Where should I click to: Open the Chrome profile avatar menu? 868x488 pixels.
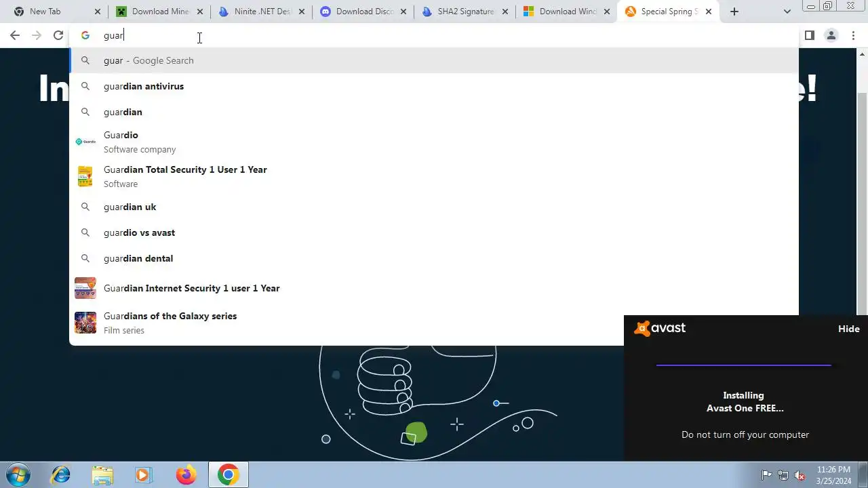click(x=831, y=35)
